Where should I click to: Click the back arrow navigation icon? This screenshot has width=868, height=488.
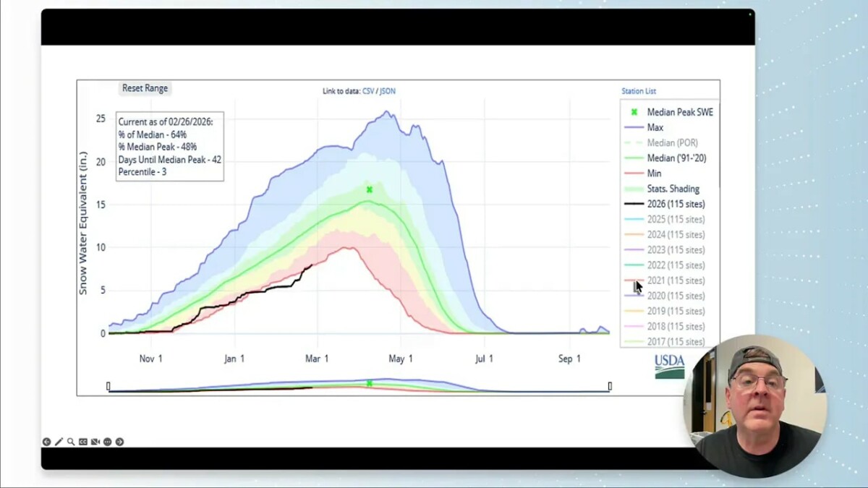coord(47,442)
